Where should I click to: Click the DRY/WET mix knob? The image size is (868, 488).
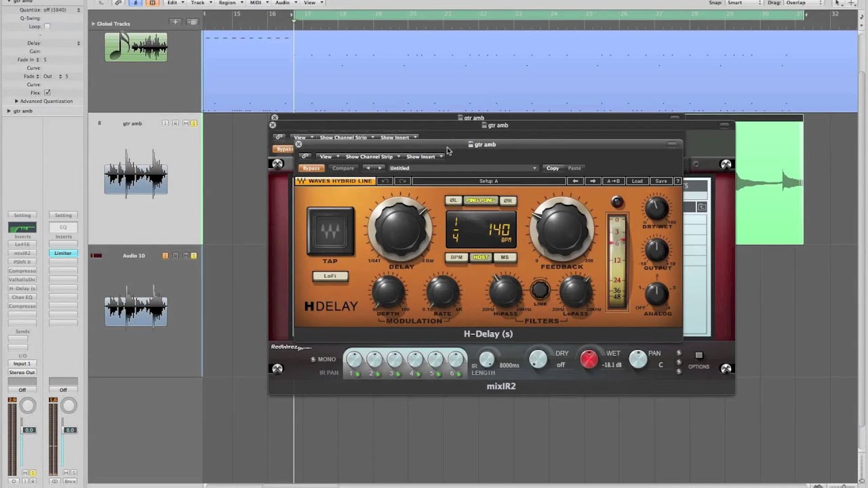[x=656, y=208]
